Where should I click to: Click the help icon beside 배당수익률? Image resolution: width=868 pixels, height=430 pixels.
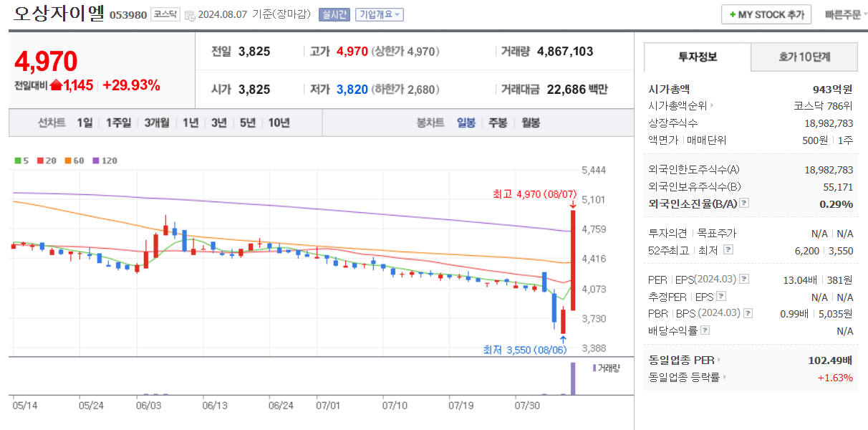(x=705, y=330)
